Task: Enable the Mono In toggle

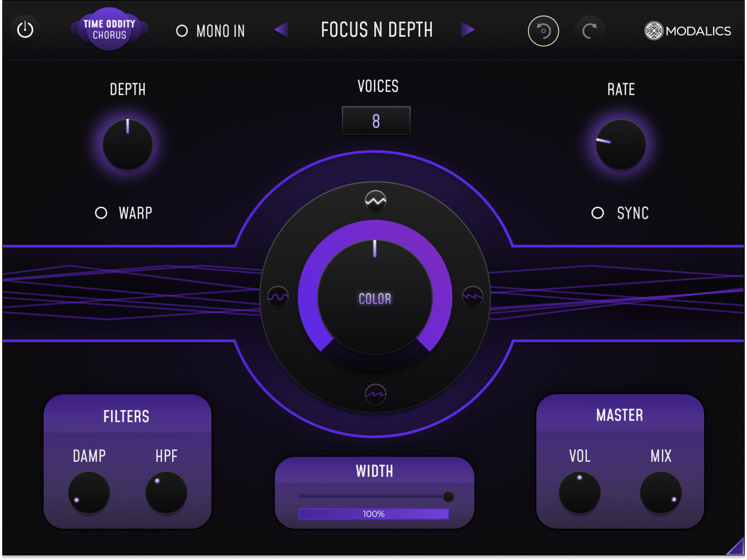Action: point(182,31)
